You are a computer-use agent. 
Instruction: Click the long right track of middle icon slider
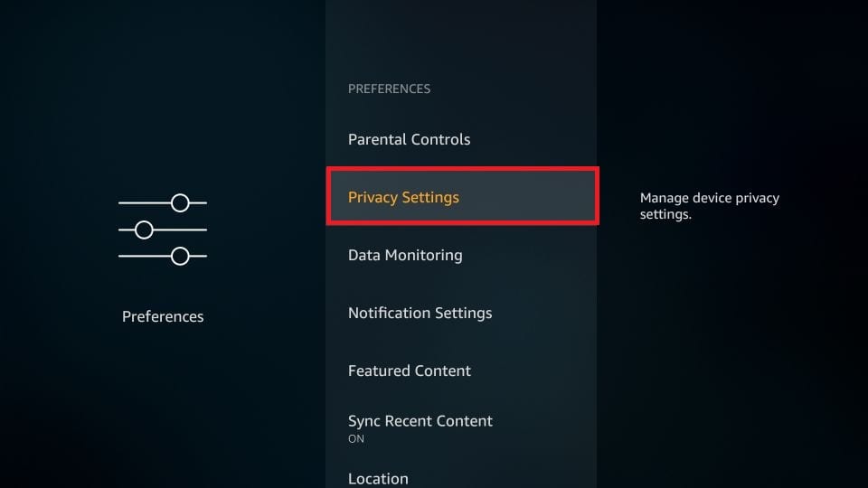pos(180,230)
